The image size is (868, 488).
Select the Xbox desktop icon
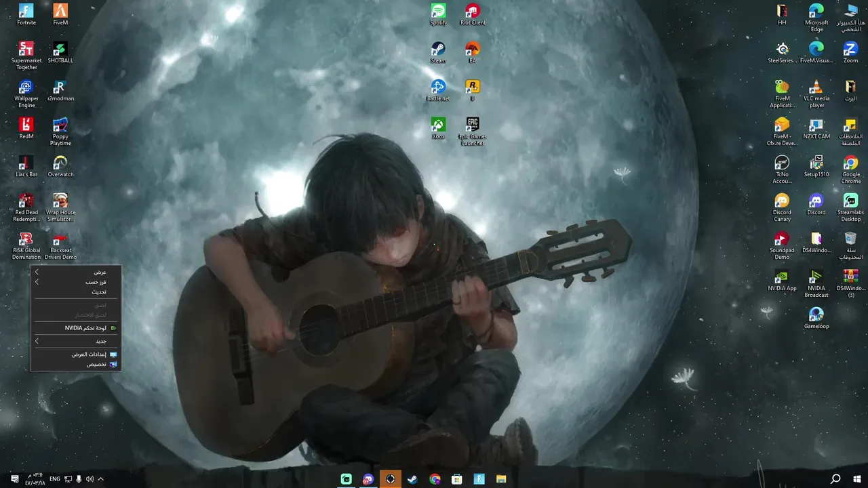click(x=438, y=128)
